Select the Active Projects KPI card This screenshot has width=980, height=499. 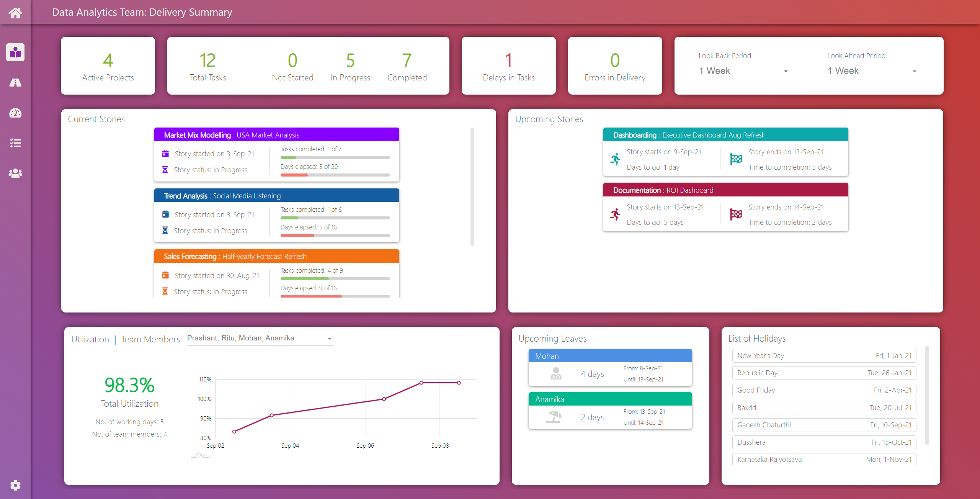pos(108,65)
